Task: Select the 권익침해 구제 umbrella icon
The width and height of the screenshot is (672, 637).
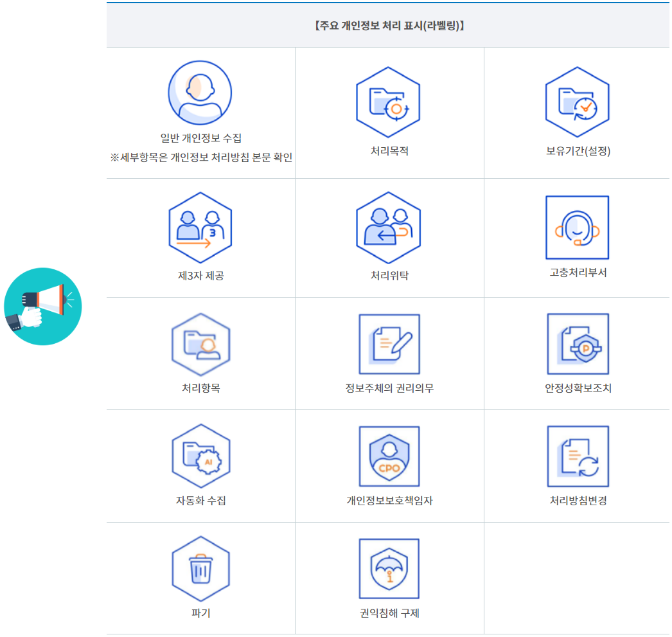Action: pyautogui.click(x=389, y=569)
